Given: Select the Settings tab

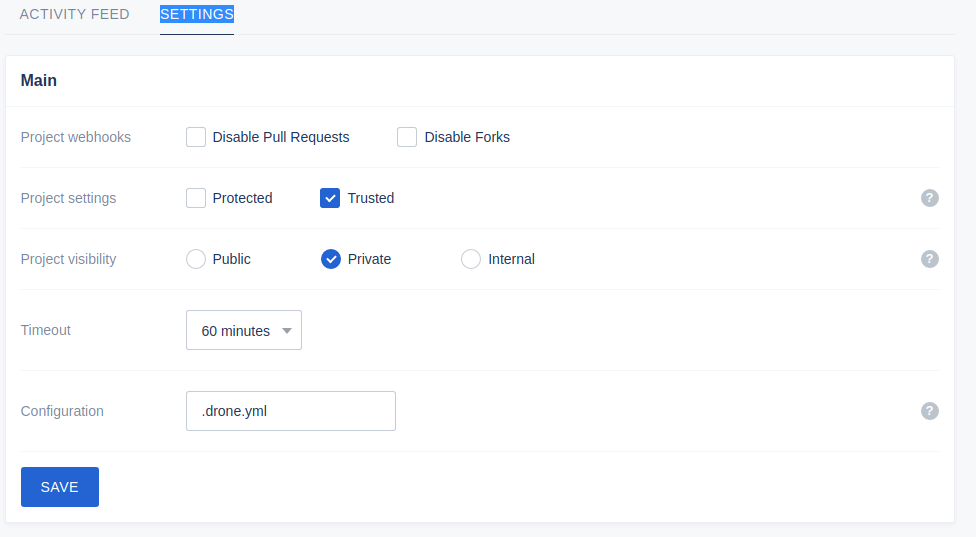Looking at the screenshot, I should 196,15.
